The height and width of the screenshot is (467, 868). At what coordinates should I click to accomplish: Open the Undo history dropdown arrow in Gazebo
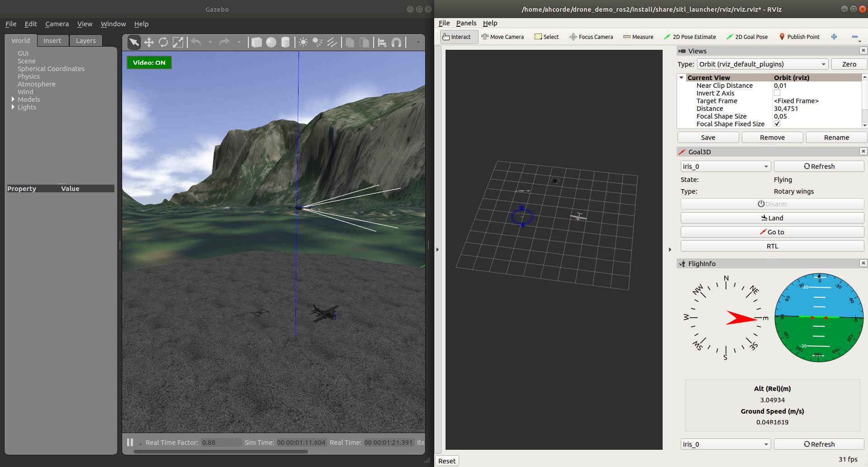click(x=210, y=42)
